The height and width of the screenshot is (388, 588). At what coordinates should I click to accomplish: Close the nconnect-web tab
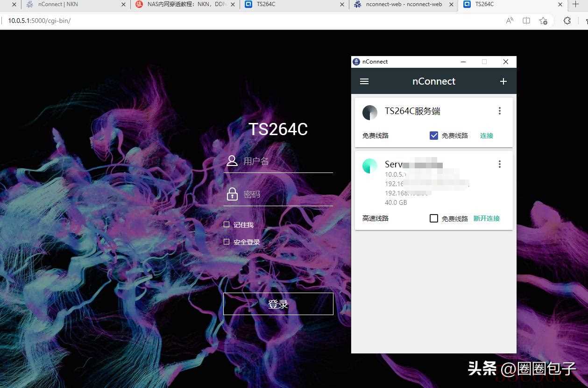[452, 4]
